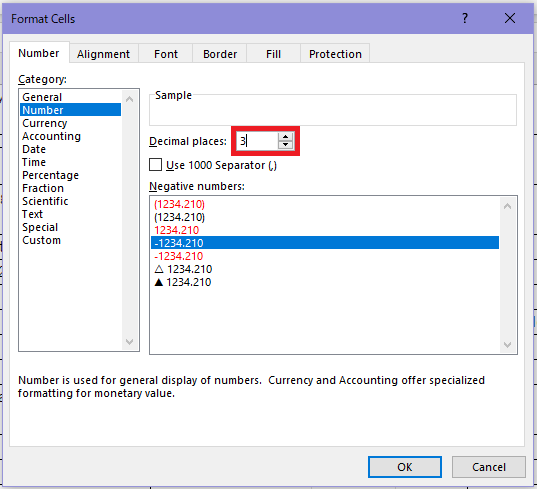Switch to the Alignment tab
This screenshot has height=489, width=537.
pos(103,54)
